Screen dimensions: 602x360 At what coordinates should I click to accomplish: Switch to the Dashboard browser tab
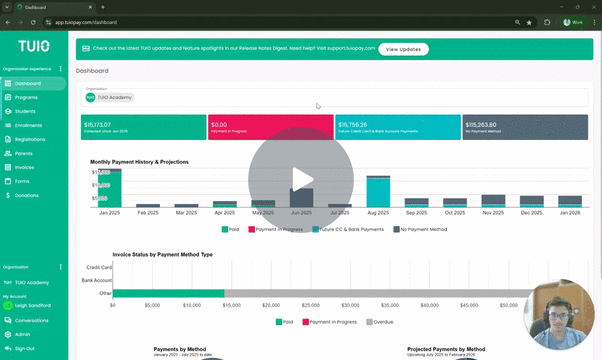click(x=55, y=7)
